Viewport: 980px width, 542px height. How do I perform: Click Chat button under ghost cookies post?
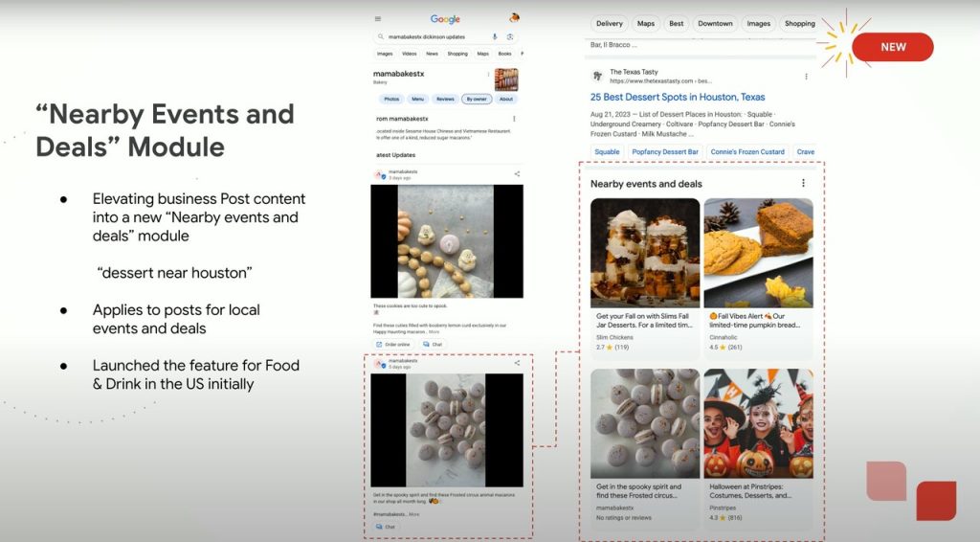click(x=433, y=345)
